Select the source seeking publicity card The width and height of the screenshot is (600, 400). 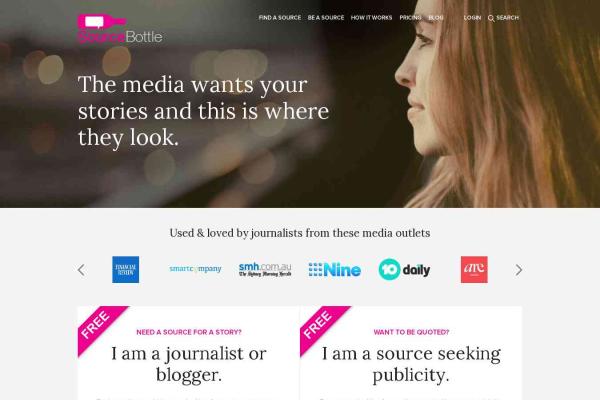point(411,353)
